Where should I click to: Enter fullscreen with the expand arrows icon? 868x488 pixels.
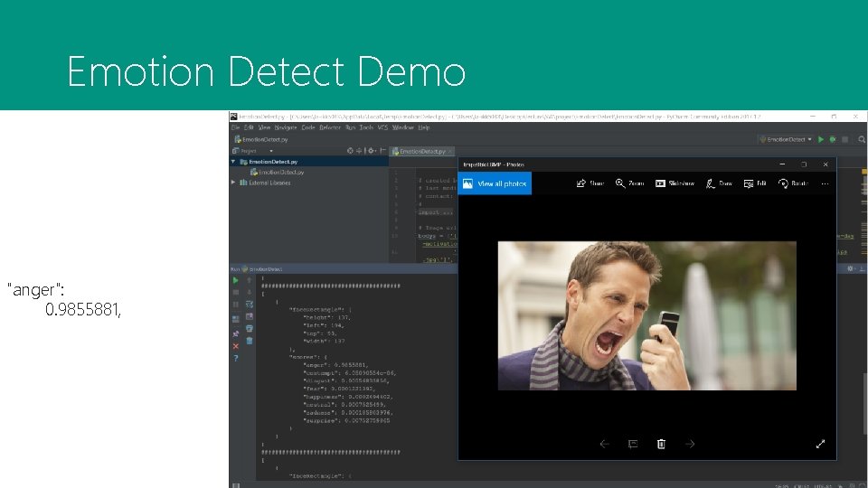click(820, 444)
